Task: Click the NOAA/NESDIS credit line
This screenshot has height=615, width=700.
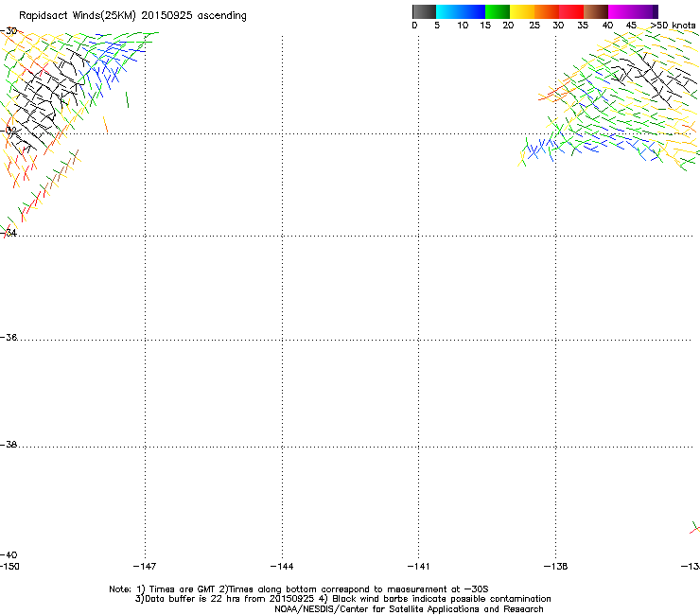Action: [x=409, y=609]
